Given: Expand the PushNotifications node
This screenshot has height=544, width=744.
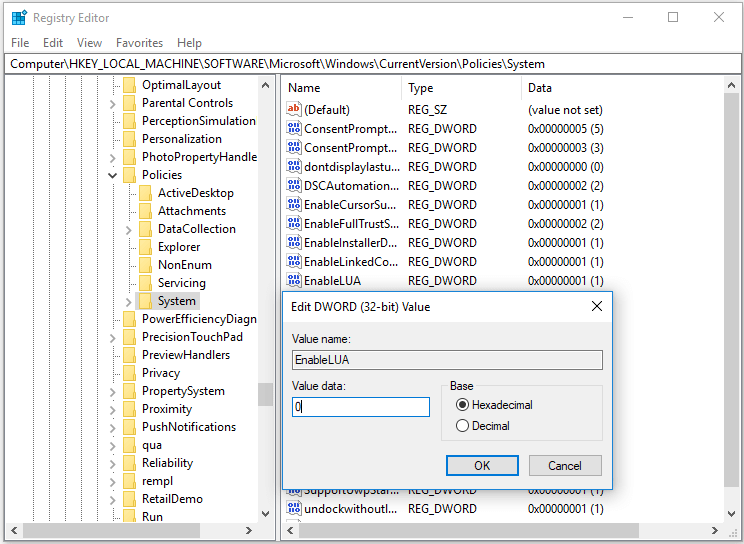Looking at the screenshot, I should point(112,428).
